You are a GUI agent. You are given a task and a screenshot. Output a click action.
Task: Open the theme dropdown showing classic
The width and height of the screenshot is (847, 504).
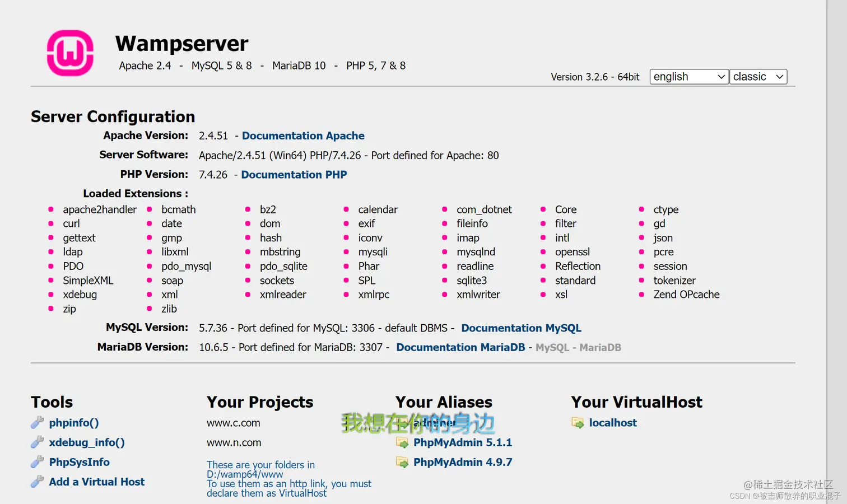(758, 77)
